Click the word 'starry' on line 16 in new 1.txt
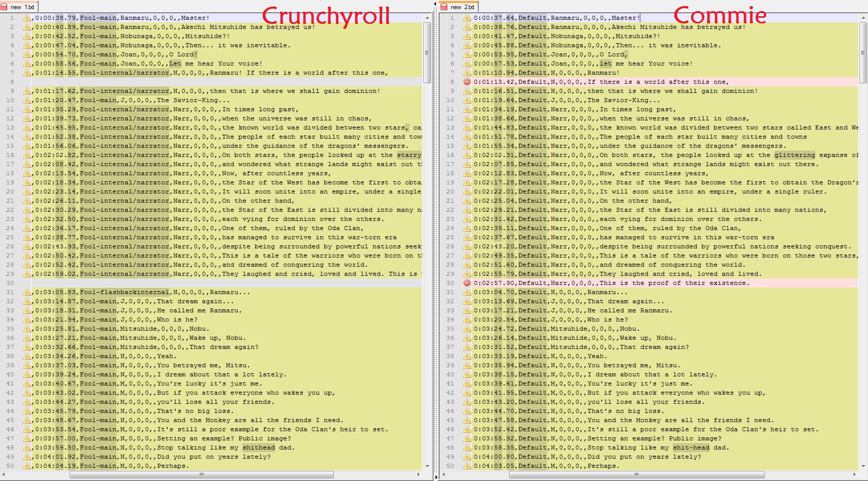 click(x=409, y=155)
